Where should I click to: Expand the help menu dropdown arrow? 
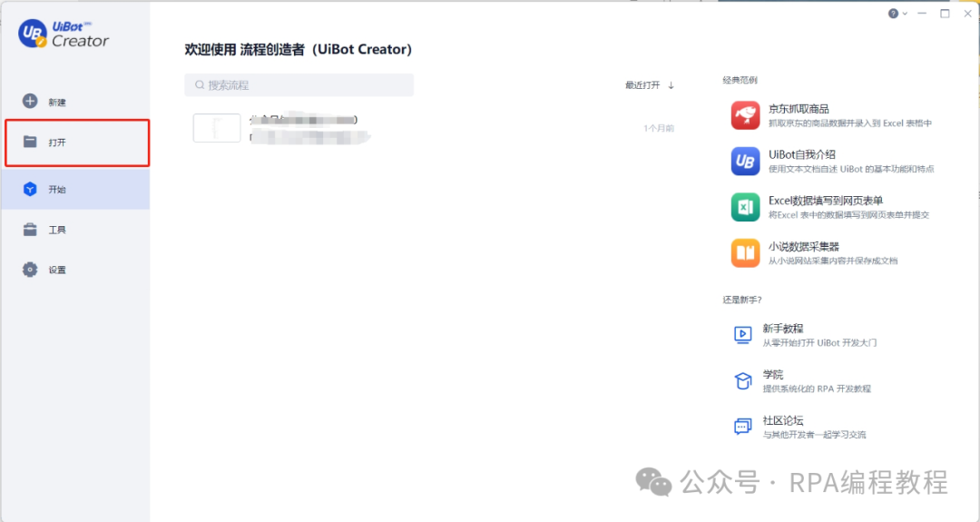(905, 14)
